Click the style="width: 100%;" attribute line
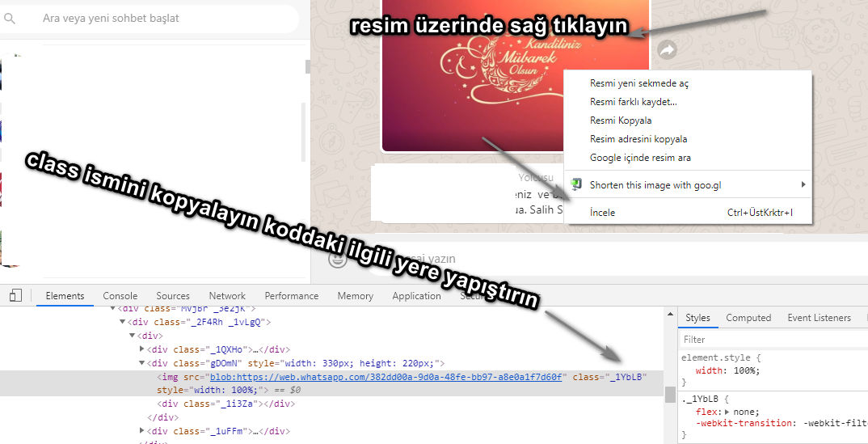Image resolution: width=868 pixels, height=444 pixels. [x=210, y=391]
